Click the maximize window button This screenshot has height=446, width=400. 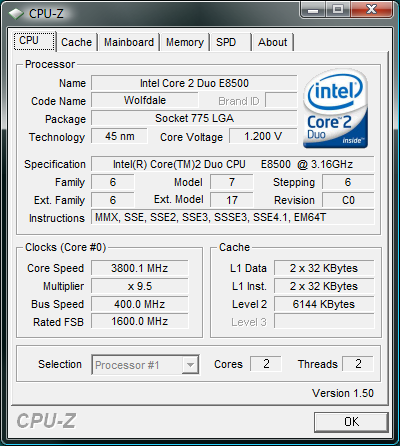[x=338, y=10]
